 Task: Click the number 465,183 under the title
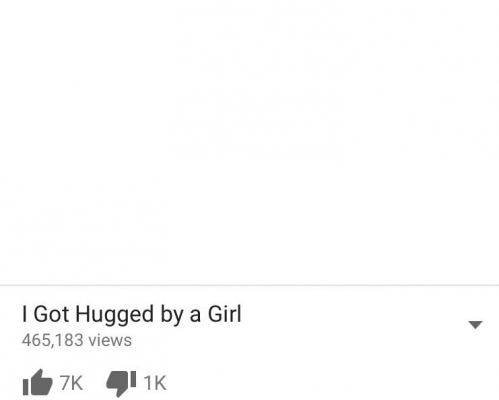pos(53,340)
